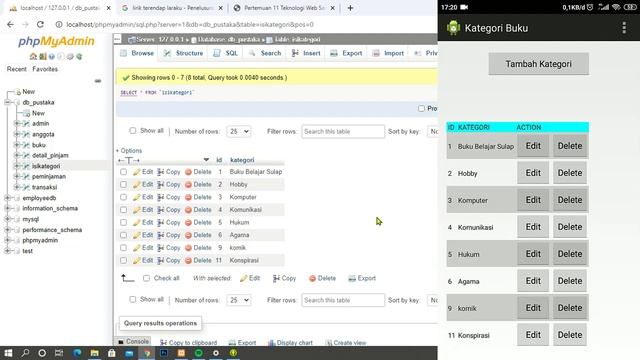Open Microsoft Edge from taskbar
This screenshot has height=360, width=640.
point(77,353)
